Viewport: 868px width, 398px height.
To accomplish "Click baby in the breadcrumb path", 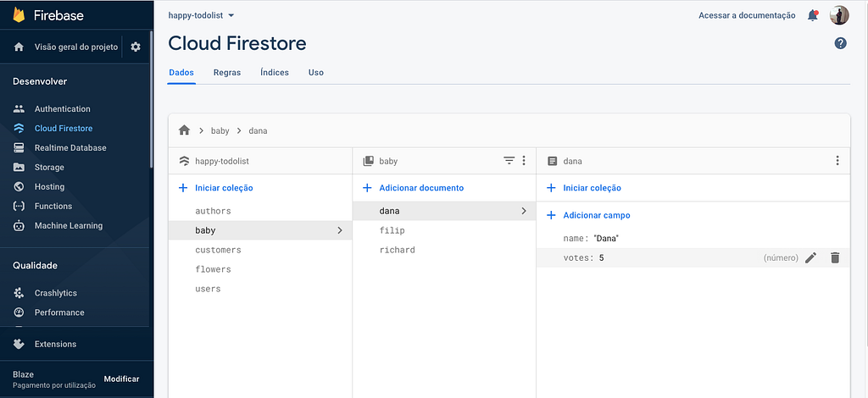I will [x=220, y=131].
